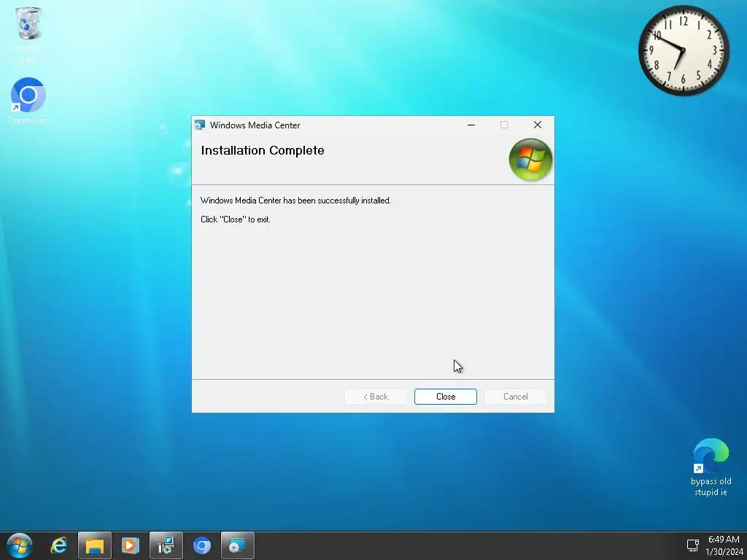The height and width of the screenshot is (560, 747).
Task: Click the Windows logo in installer header
Action: (530, 160)
